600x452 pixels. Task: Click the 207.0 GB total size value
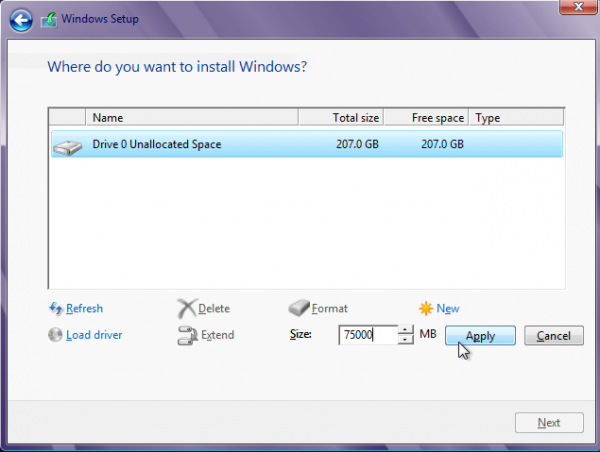coord(357,144)
